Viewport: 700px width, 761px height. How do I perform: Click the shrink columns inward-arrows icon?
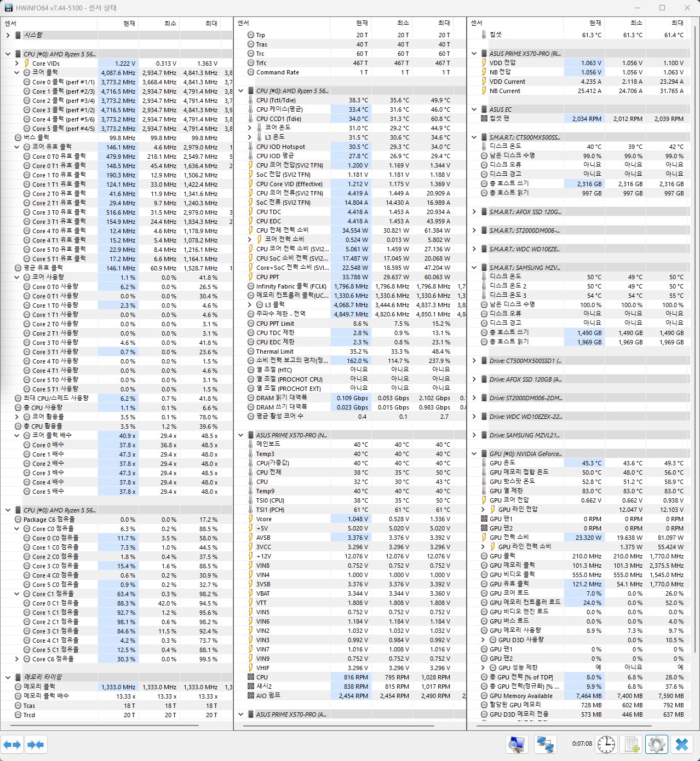tap(36, 745)
